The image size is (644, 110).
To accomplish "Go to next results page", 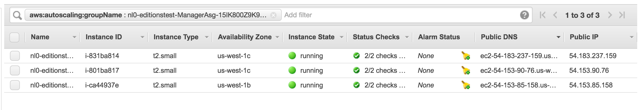I will tap(610, 15).
